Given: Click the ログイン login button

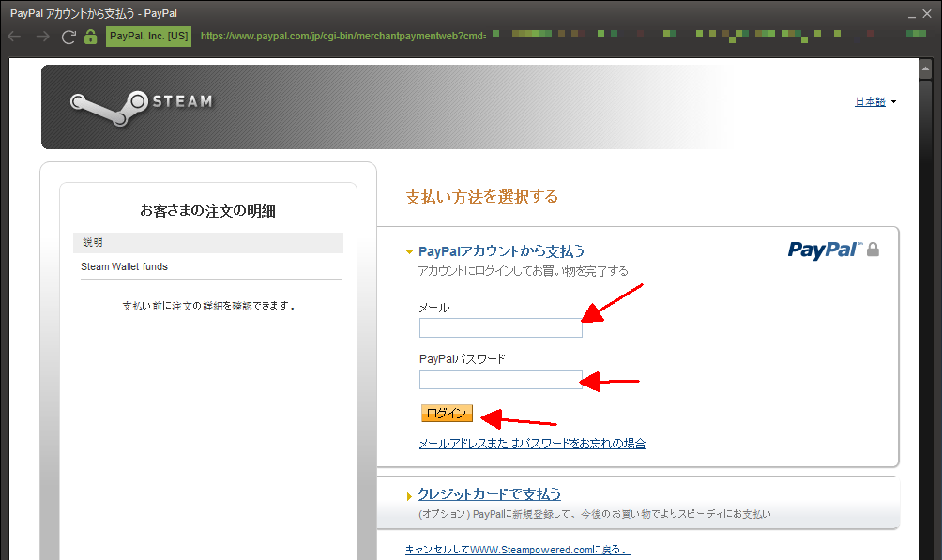Looking at the screenshot, I should [447, 414].
